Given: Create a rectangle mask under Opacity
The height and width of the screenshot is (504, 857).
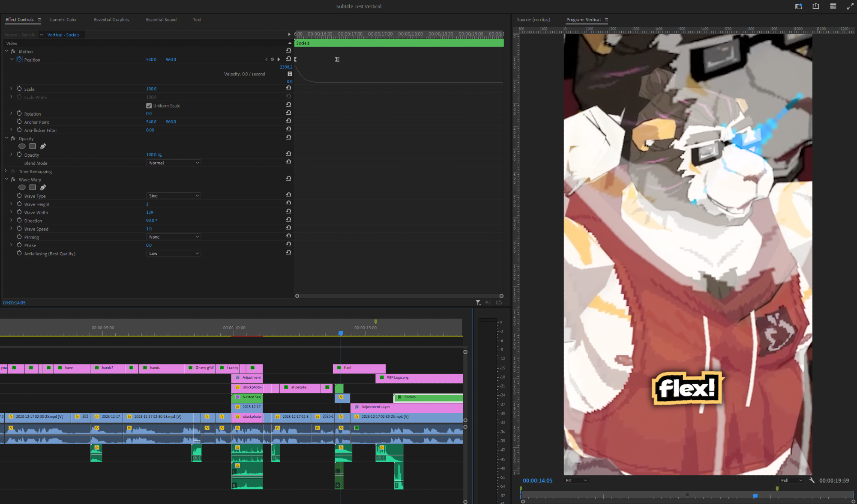Looking at the screenshot, I should (x=33, y=146).
